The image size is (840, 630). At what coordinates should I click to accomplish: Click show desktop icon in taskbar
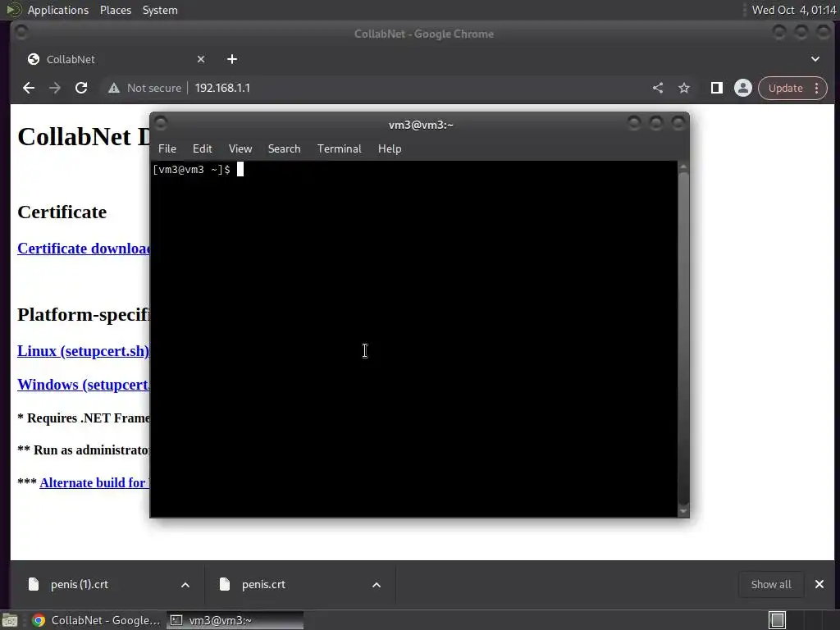pyautogui.click(x=10, y=620)
